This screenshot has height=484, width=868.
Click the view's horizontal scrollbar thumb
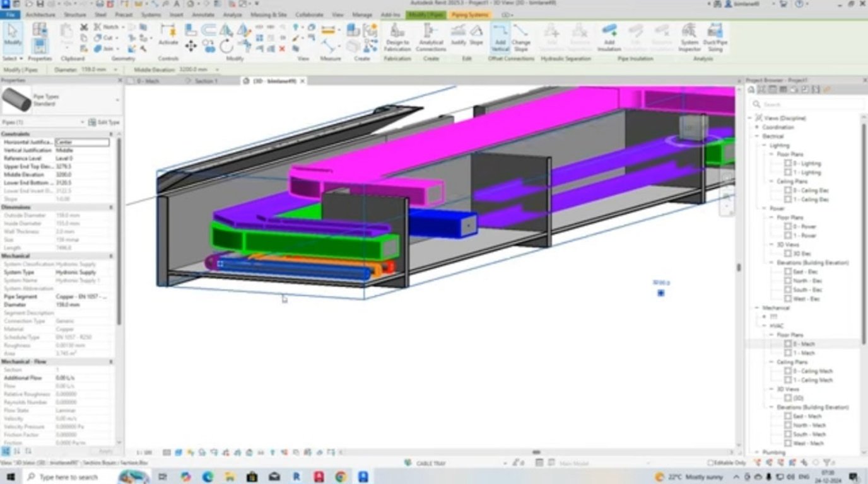pyautogui.click(x=536, y=452)
